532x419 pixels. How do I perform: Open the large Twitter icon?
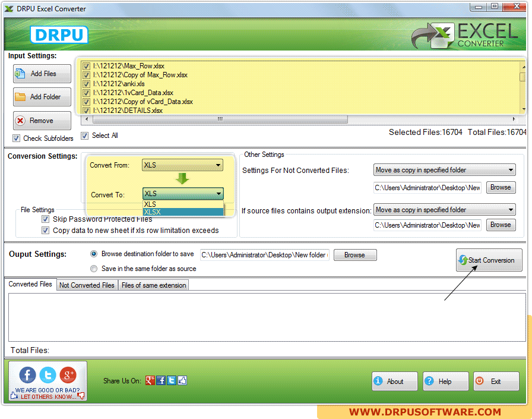pos(48,375)
